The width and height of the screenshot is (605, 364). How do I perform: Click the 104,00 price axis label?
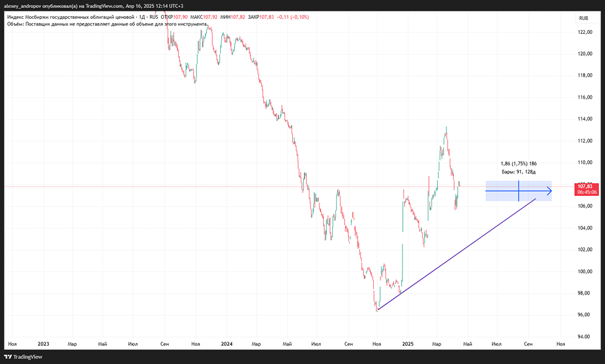pyautogui.click(x=584, y=228)
